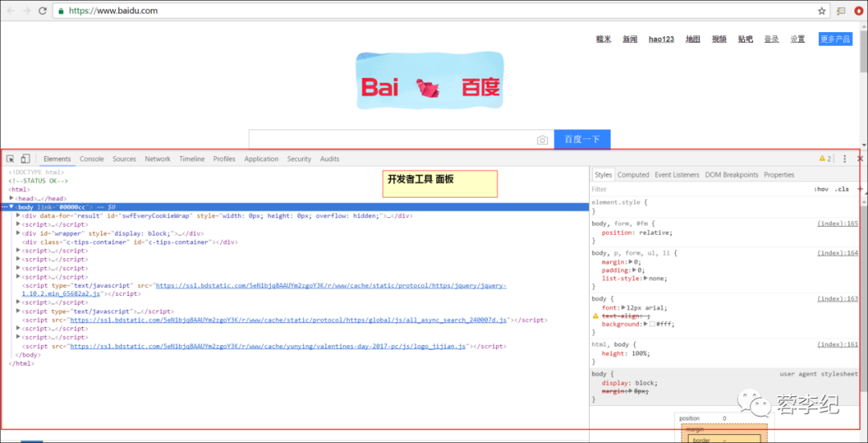
Task: Switch to the Elements tab
Action: click(57, 159)
